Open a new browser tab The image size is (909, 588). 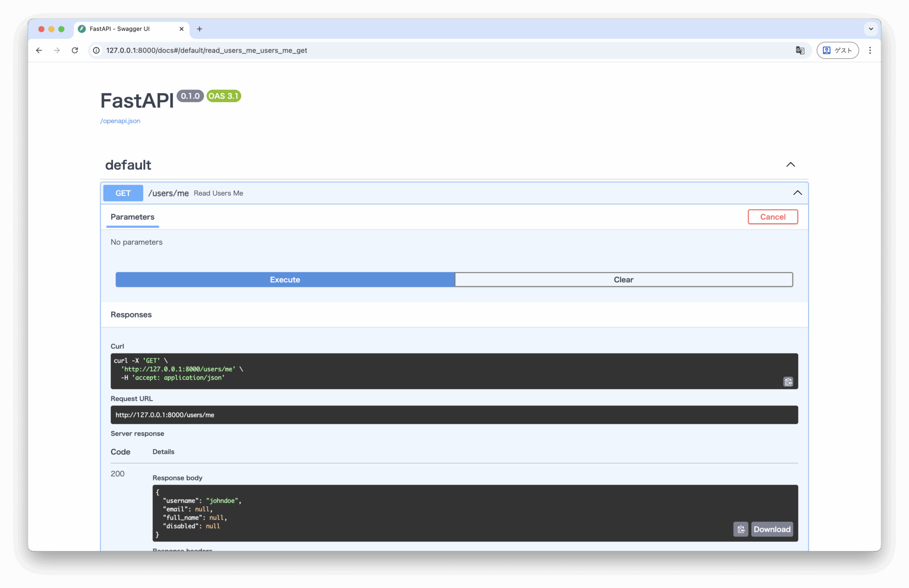pyautogui.click(x=199, y=29)
